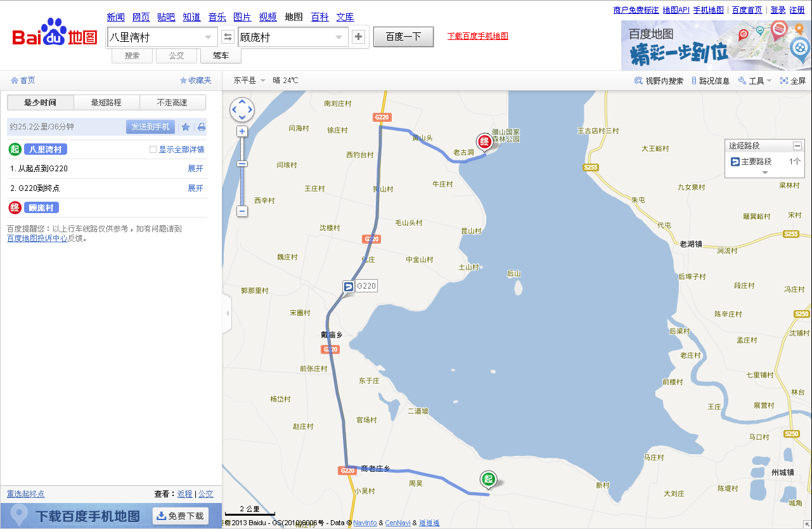
Task: Switch map to 全屏 fullscreen
Action: 793,81
